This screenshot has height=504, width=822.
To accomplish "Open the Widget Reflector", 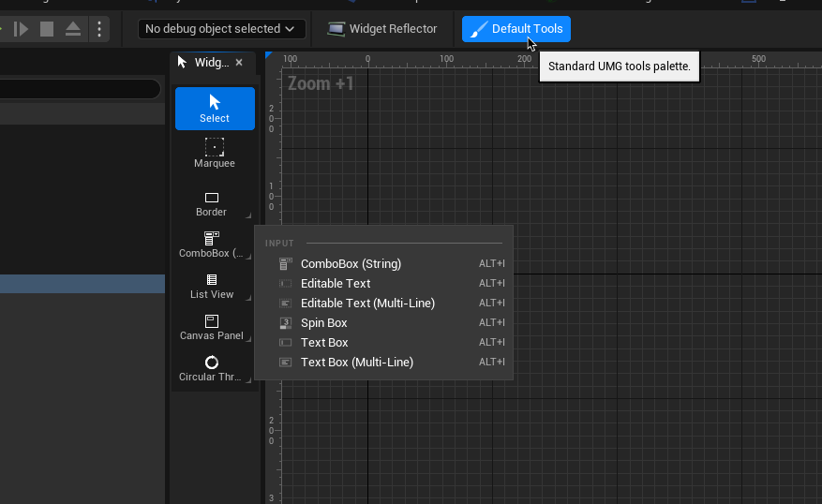I will pyautogui.click(x=382, y=29).
